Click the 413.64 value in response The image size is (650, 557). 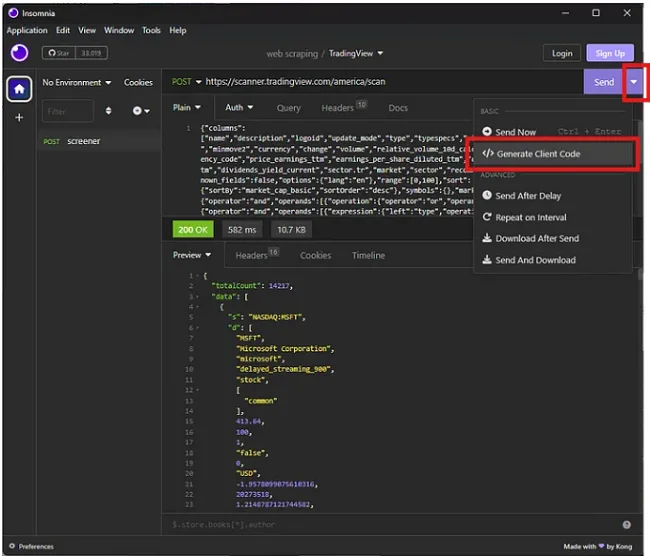tap(250, 421)
